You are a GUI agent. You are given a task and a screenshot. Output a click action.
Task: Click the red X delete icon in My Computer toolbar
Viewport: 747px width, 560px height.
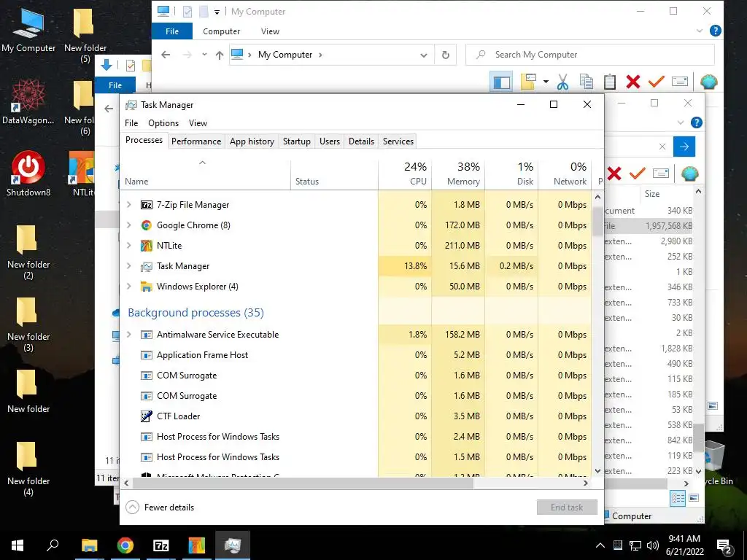633,82
